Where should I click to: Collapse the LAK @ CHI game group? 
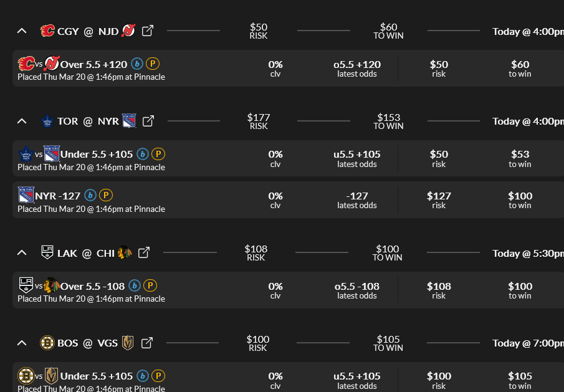point(22,252)
